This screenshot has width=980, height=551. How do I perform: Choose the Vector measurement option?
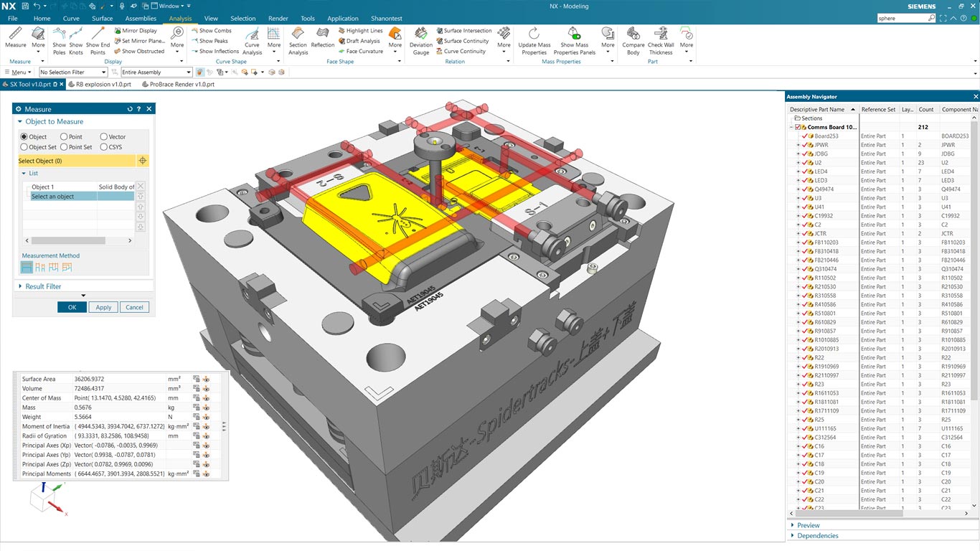[x=104, y=137]
